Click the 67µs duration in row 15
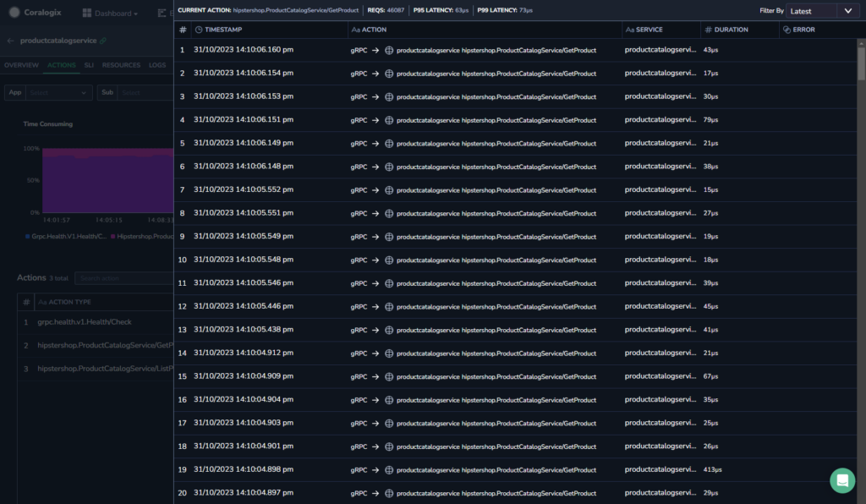 click(x=710, y=376)
